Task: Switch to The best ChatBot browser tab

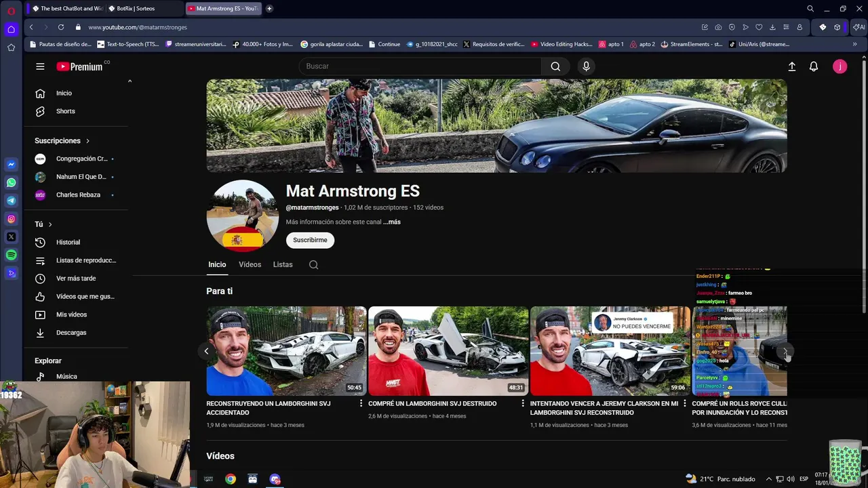Action: [66, 9]
